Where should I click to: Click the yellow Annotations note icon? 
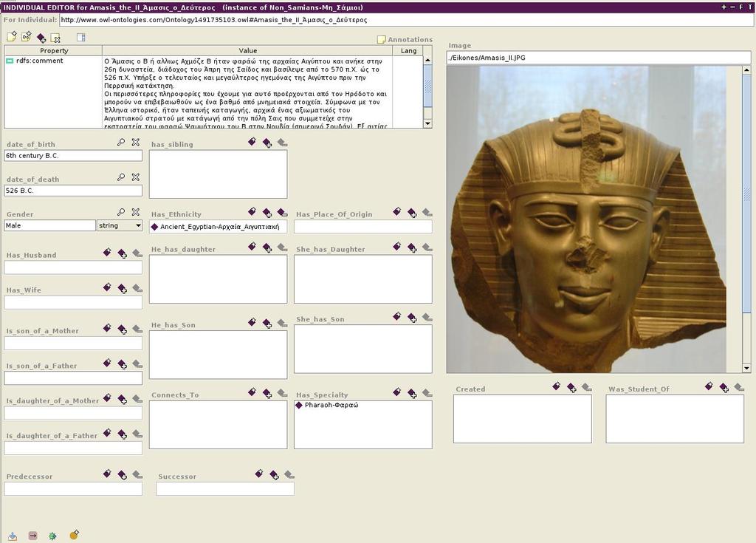382,40
